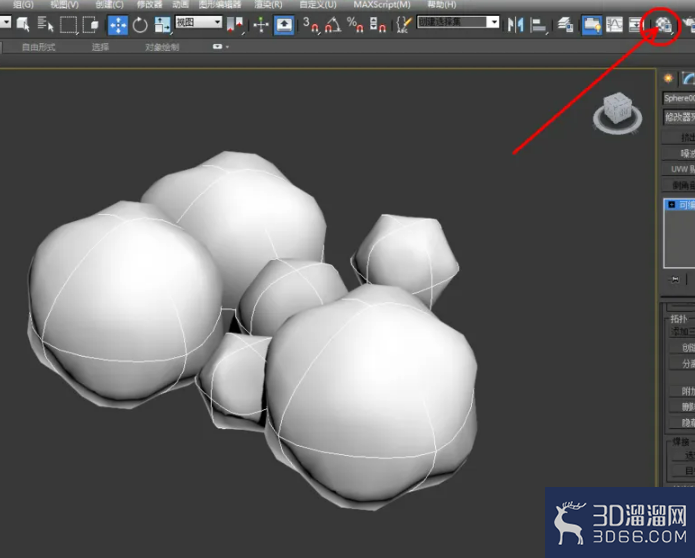Toggle keyboard shortcut override button
The image size is (695, 558).
pyautogui.click(x=284, y=25)
